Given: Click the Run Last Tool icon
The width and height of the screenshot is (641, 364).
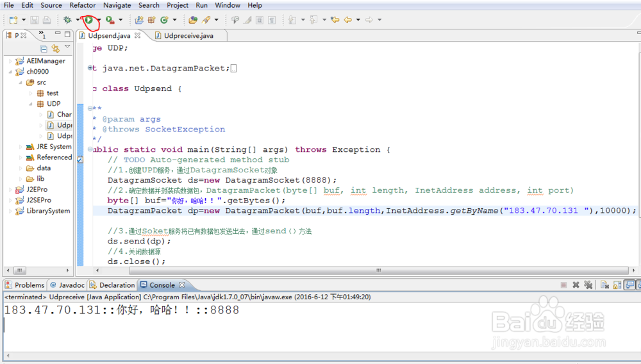Looking at the screenshot, I should click(x=110, y=20).
